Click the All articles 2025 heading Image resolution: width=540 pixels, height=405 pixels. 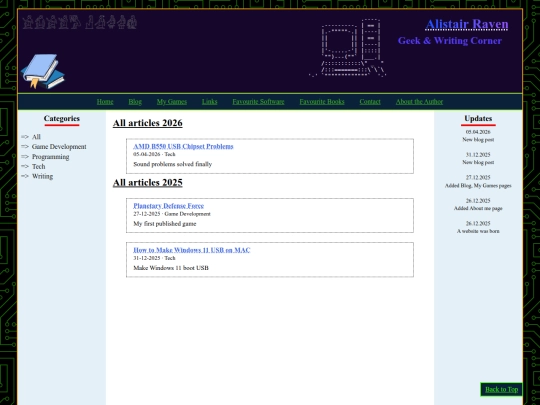(147, 183)
